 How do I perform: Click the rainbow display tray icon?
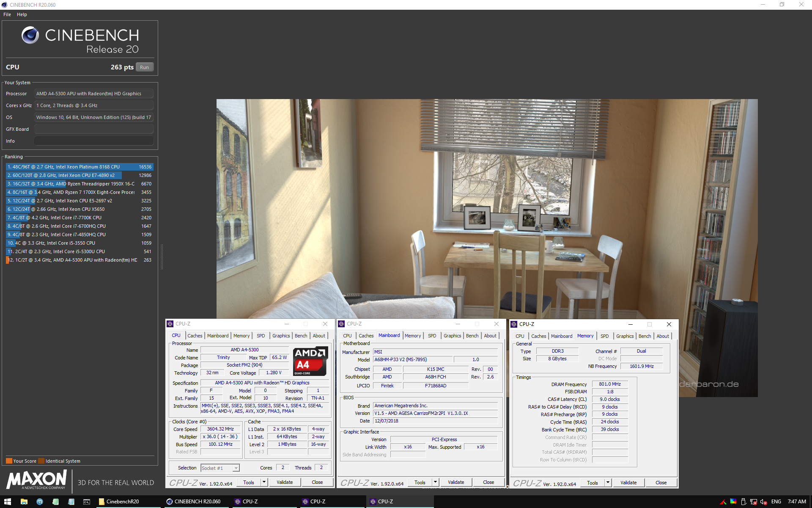(733, 502)
